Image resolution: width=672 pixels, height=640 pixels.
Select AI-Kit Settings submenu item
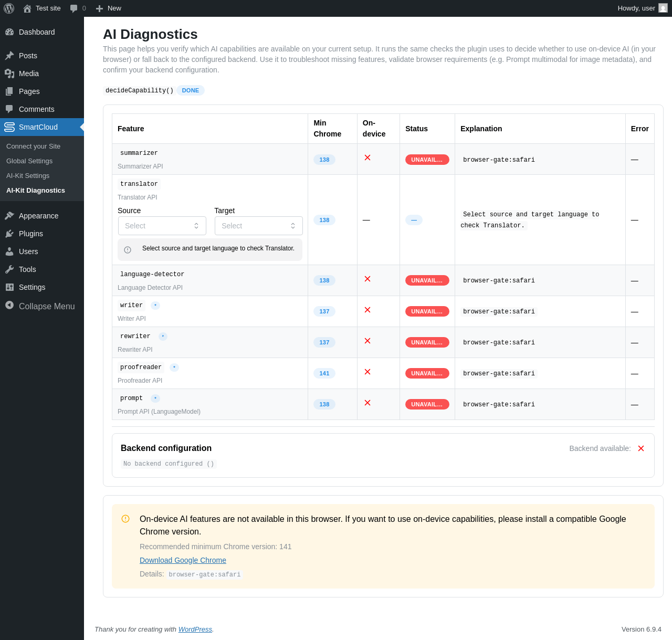28,176
